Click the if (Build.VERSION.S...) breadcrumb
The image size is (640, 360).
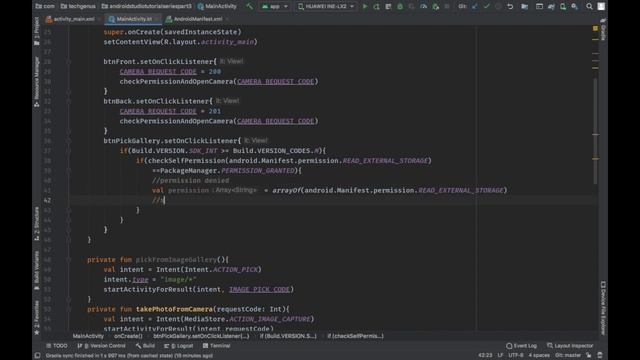[288, 336]
